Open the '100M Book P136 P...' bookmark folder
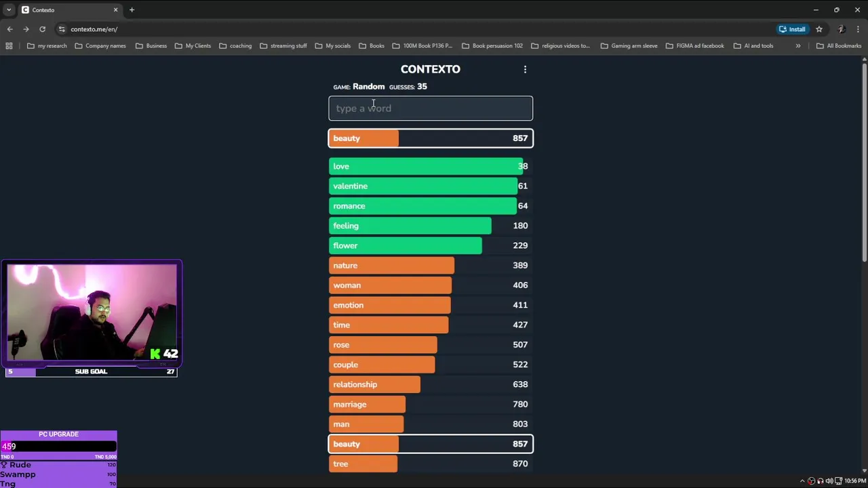 point(422,46)
